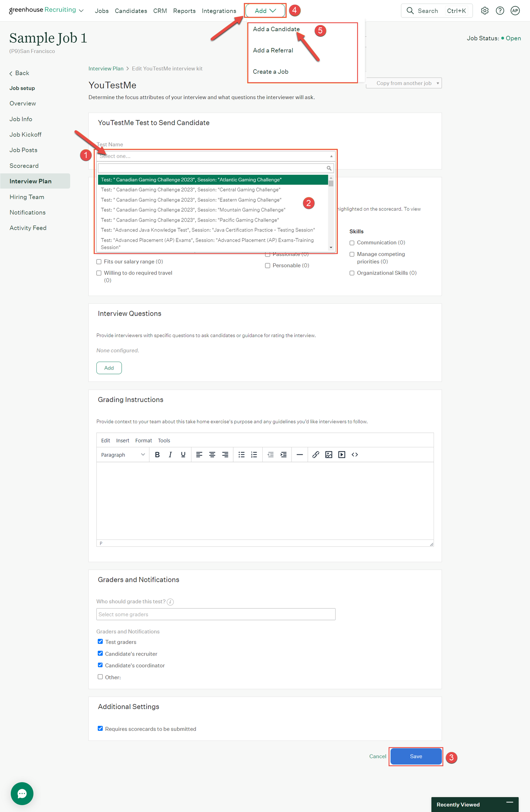Click the dropdown list scroll-down arrow
Viewport: 530px width, 812px height.
click(331, 247)
